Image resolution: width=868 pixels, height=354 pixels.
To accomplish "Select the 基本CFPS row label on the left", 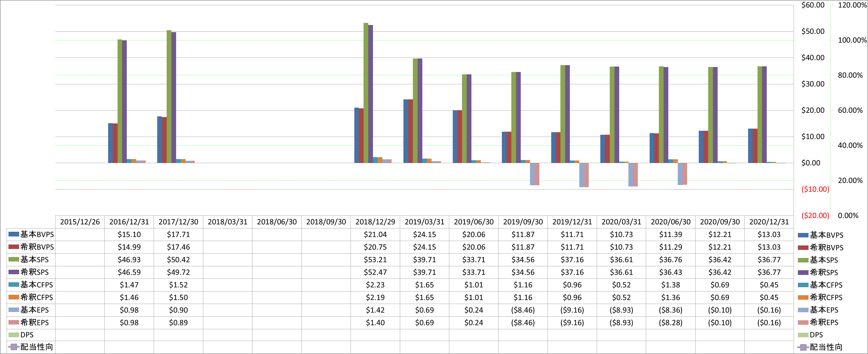I will [37, 285].
